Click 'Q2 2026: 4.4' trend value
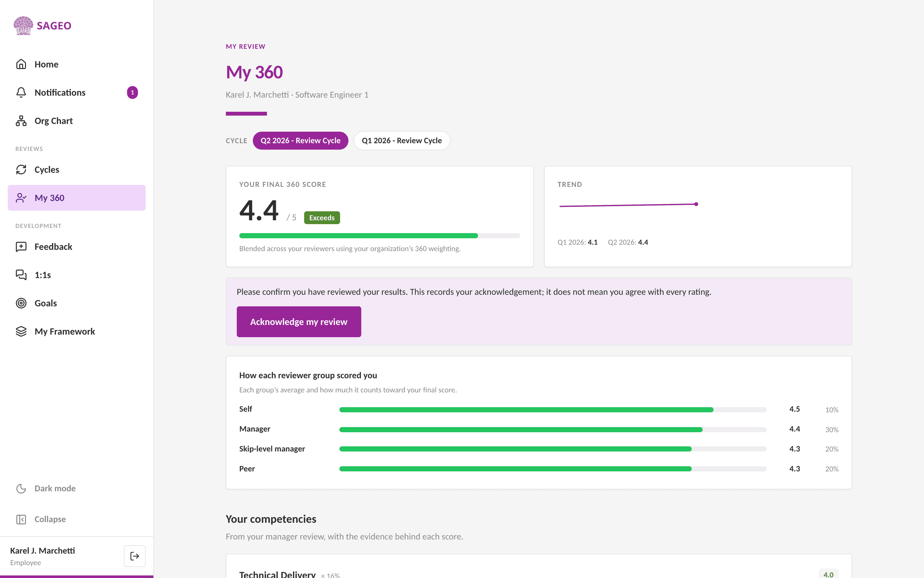The image size is (924, 578). point(628,242)
